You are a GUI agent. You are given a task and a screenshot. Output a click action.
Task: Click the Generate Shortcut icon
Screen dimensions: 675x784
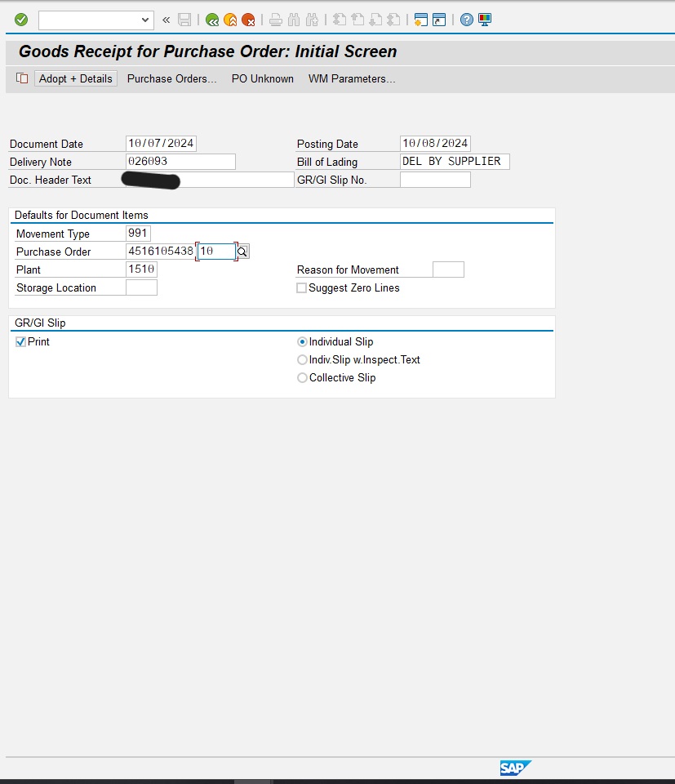439,20
